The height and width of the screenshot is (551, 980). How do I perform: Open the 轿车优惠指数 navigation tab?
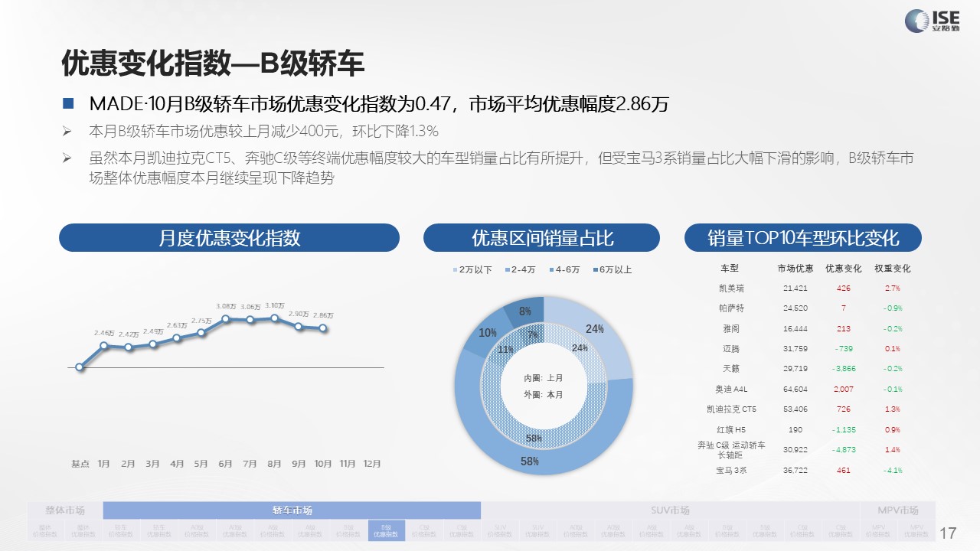click(x=160, y=531)
